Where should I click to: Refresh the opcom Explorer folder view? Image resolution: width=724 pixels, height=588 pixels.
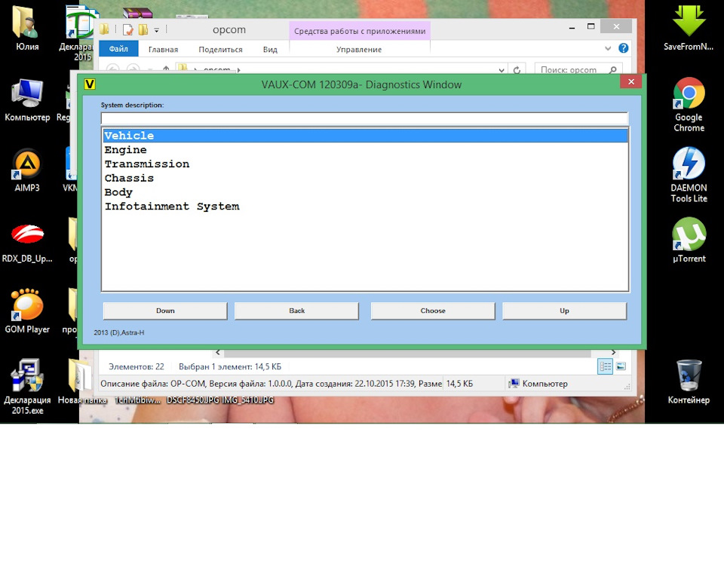coord(517,69)
